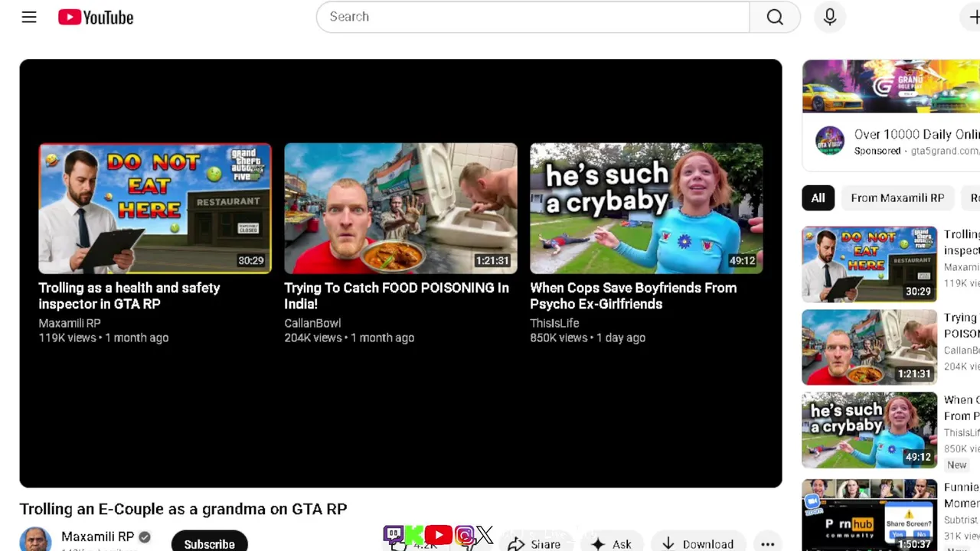Play endscreen food poisoning India thumbnail
Viewport: 980px width, 551px height.
[400, 208]
